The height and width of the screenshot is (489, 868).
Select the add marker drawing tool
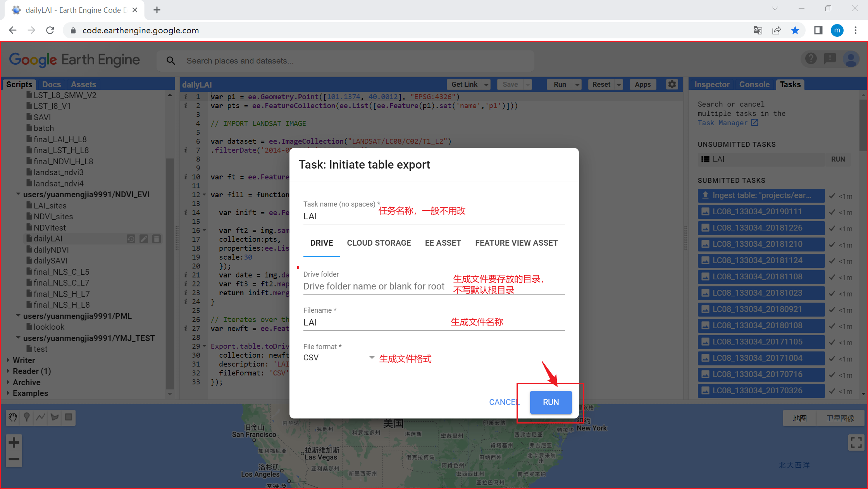(27, 417)
